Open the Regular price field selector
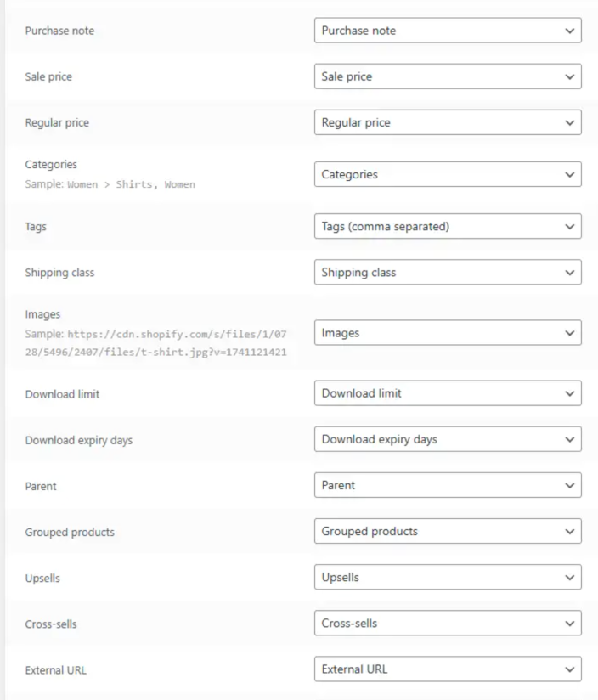Image resolution: width=598 pixels, height=700 pixels. (x=448, y=122)
